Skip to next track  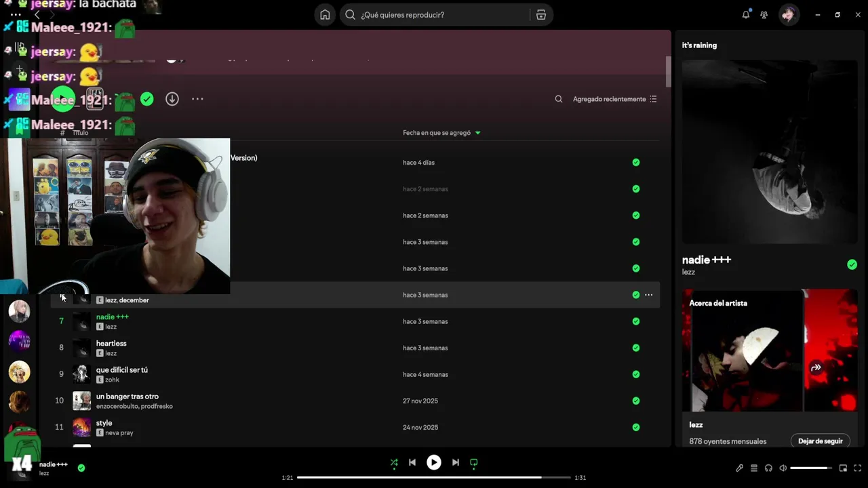(456, 462)
